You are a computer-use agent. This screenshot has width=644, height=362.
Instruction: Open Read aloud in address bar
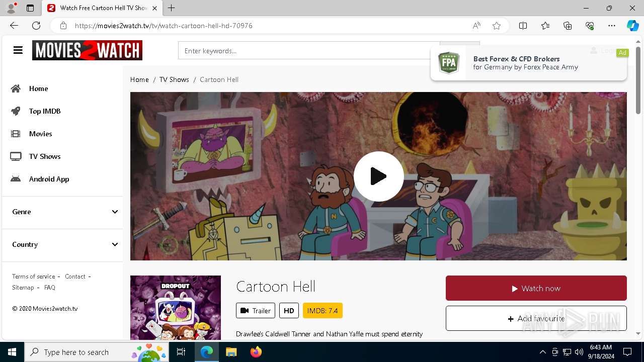pyautogui.click(x=476, y=26)
